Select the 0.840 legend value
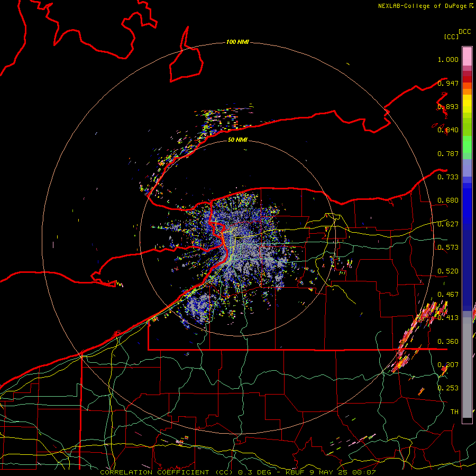The image size is (476, 476). click(448, 130)
